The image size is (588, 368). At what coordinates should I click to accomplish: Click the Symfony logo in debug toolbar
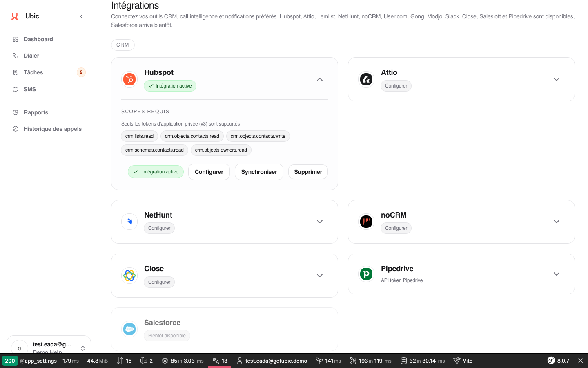click(551, 361)
